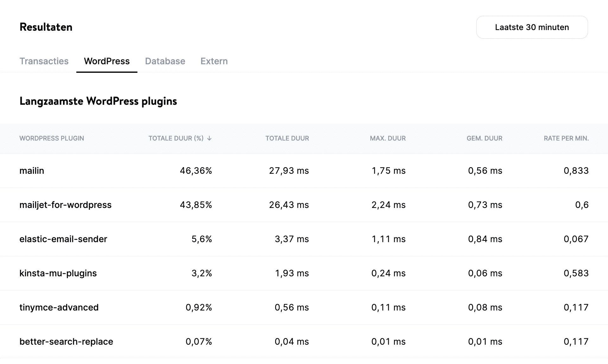Sort the table by TOTALE DUUR column
The width and height of the screenshot is (608, 364).
287,138
